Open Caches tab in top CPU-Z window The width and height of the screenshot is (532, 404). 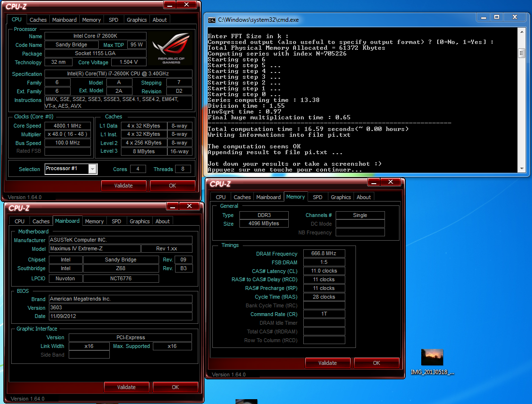coord(38,20)
